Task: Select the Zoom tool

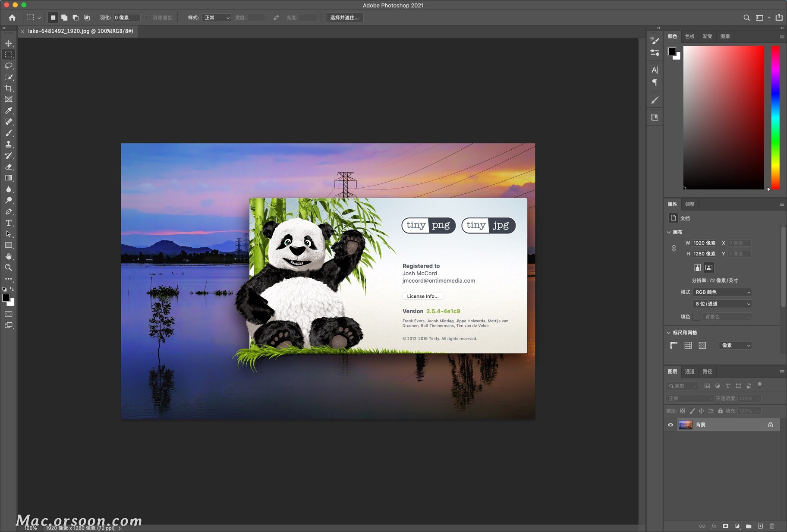Action: coord(9,268)
